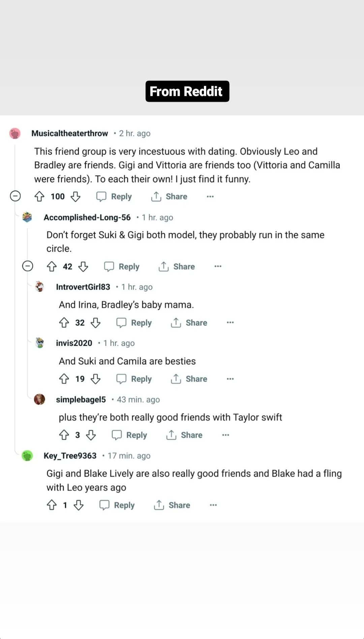Viewport: 364px width, 639px height.
Task: Upvote Key_Tree9363's comment
Action: [52, 505]
